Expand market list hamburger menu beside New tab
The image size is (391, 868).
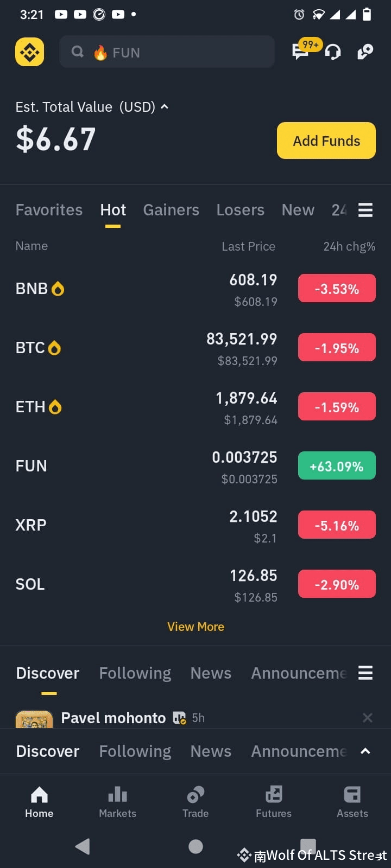tap(365, 210)
